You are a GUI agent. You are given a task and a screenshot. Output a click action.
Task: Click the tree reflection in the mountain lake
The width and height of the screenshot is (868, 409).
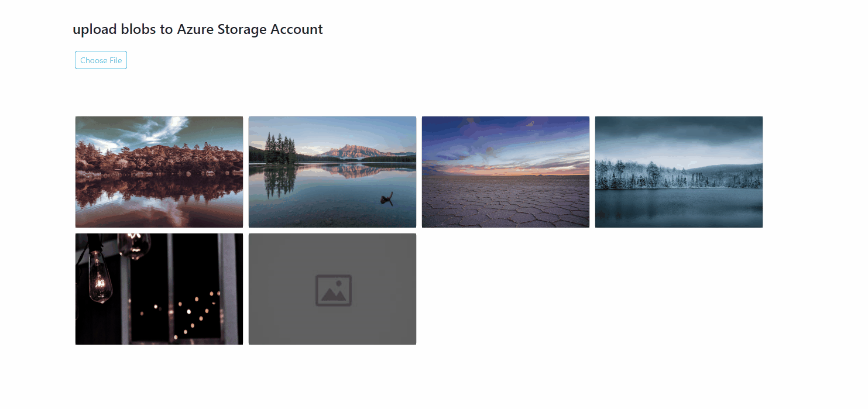click(280, 181)
